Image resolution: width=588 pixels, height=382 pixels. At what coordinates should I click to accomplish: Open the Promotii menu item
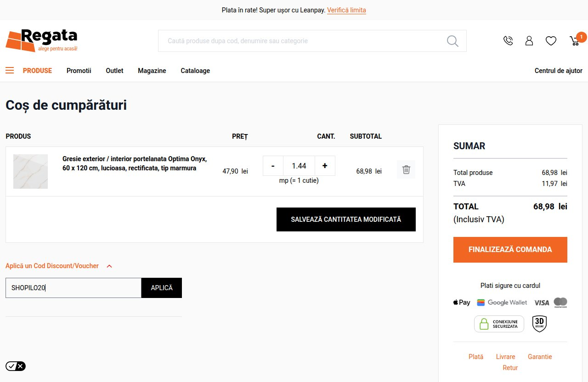[x=79, y=71]
